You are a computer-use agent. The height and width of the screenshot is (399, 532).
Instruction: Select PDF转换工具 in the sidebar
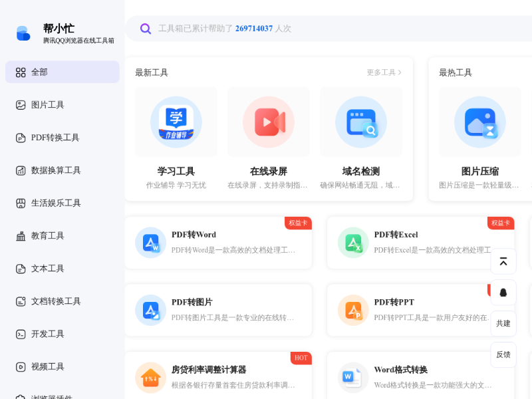tap(63, 138)
